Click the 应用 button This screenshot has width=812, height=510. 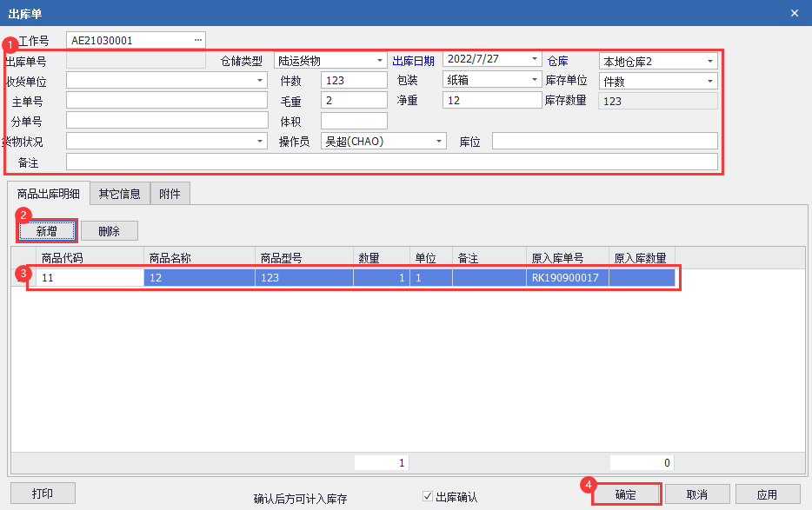tap(767, 494)
